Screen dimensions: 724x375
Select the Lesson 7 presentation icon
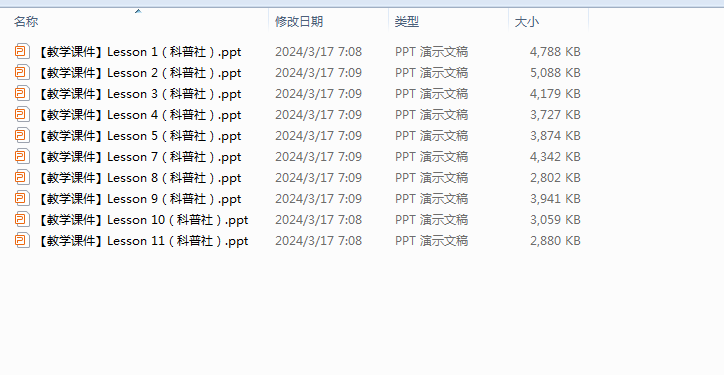point(22,157)
